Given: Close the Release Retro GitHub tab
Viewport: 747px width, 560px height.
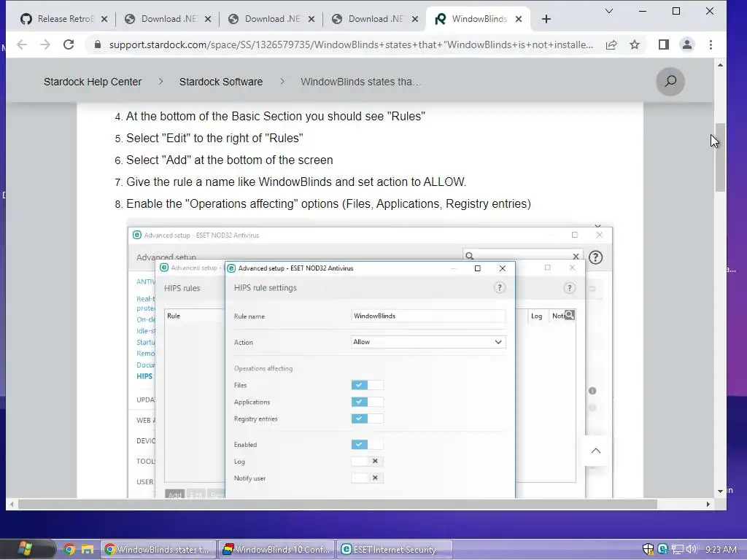Looking at the screenshot, I should [104, 19].
